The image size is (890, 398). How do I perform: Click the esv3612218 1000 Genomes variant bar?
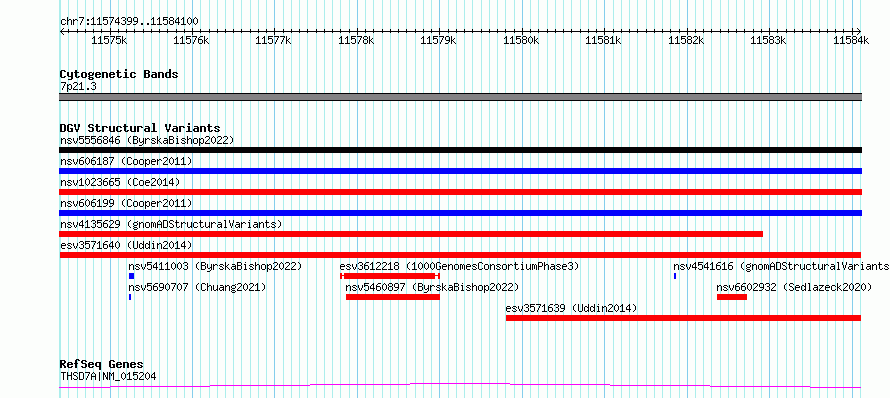pos(390,276)
